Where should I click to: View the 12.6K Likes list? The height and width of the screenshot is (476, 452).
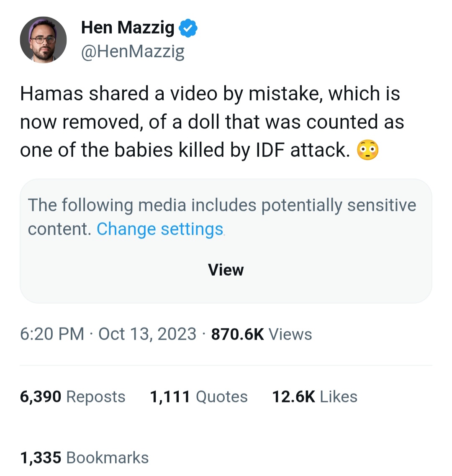(314, 397)
